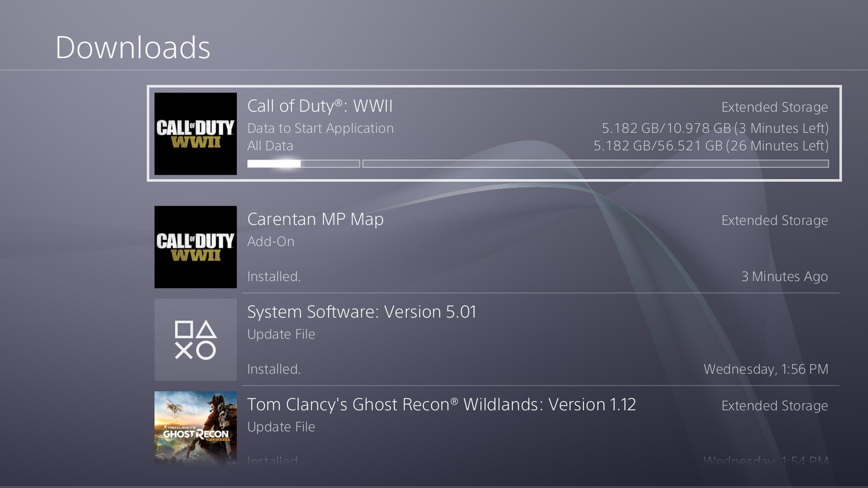
Task: Click the Carentan MP Map game icon
Action: coord(195,247)
